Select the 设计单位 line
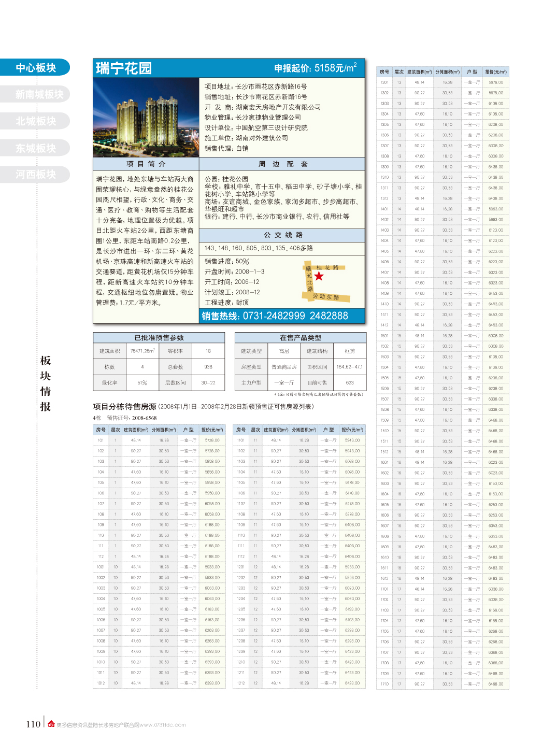This screenshot has height=756, width=557. [256, 128]
